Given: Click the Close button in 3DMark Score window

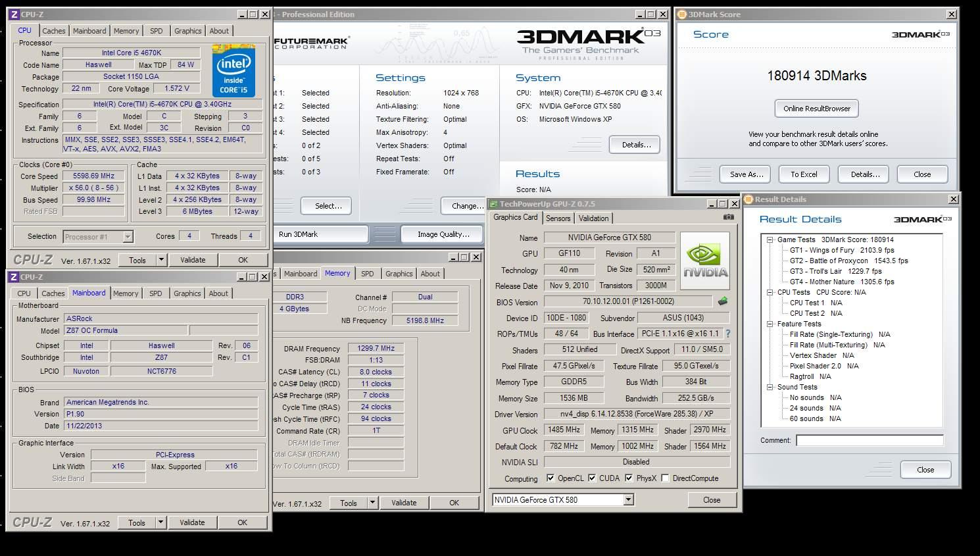Looking at the screenshot, I should [921, 174].
